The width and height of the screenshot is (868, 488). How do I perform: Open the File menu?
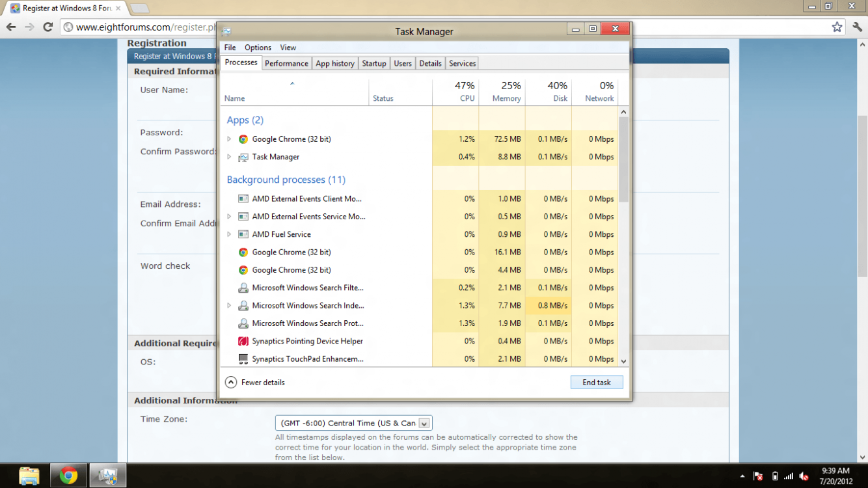230,47
